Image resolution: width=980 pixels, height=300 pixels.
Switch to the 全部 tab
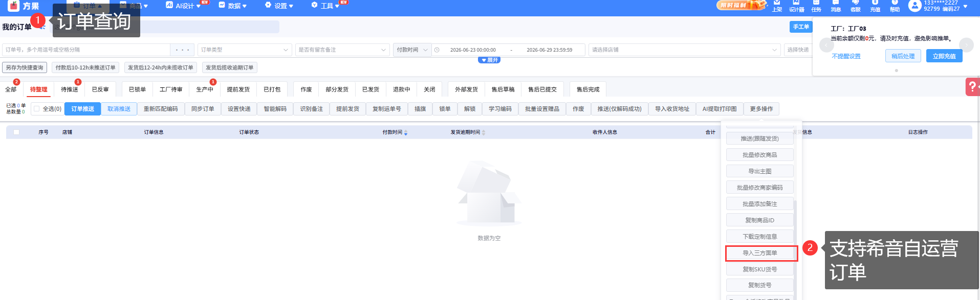tap(11, 89)
